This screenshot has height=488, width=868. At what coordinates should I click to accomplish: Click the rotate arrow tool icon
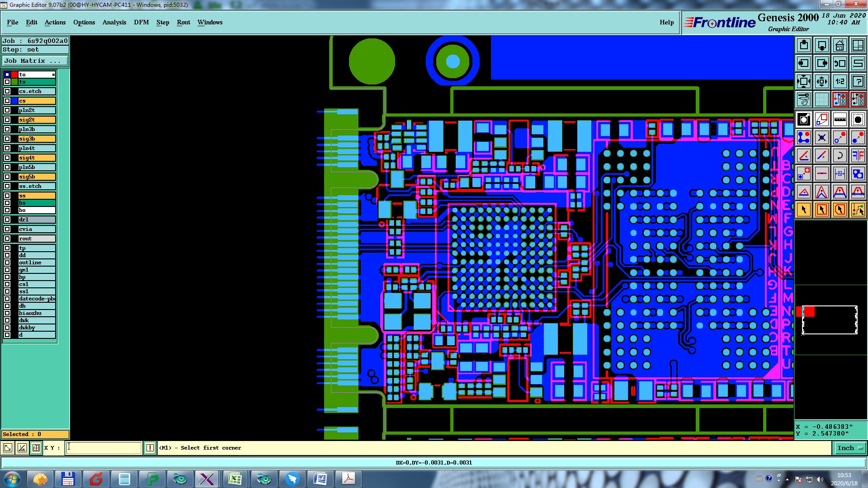click(840, 155)
